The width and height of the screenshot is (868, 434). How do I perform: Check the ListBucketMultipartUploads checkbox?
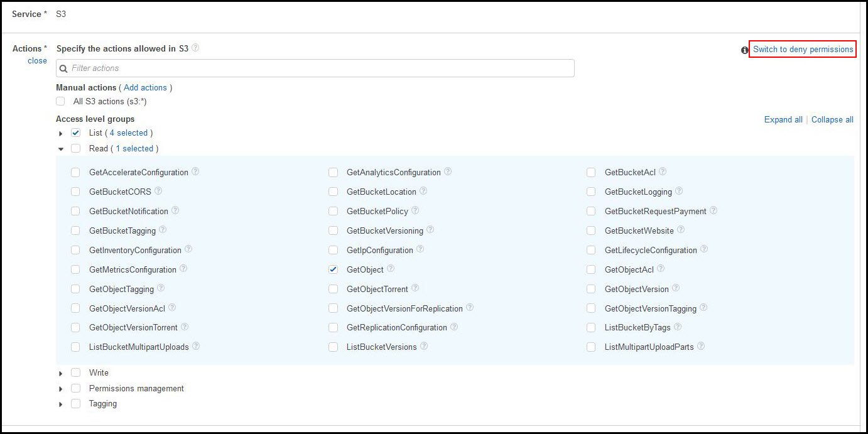(75, 347)
